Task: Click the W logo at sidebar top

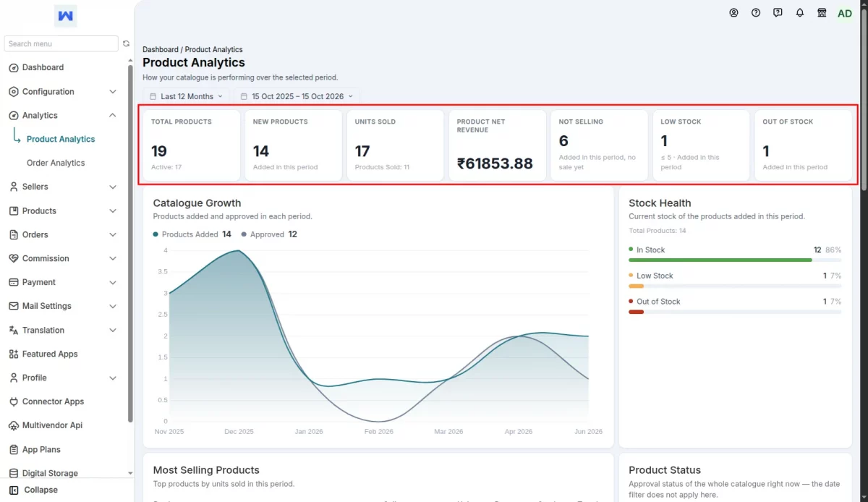Action: coord(65,16)
